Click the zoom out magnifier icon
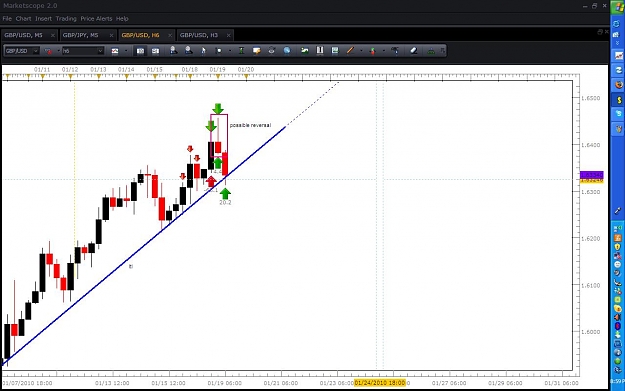The image size is (625, 391). [189, 51]
